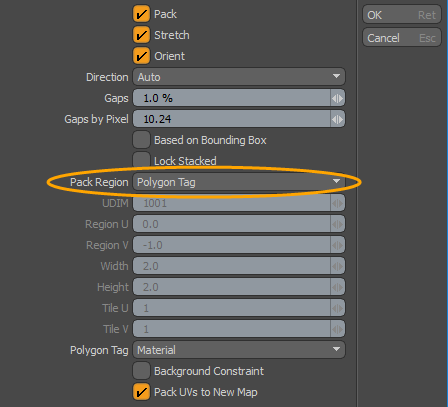Open the Pack Region dropdown
The width and height of the screenshot is (448, 407).
239,182
